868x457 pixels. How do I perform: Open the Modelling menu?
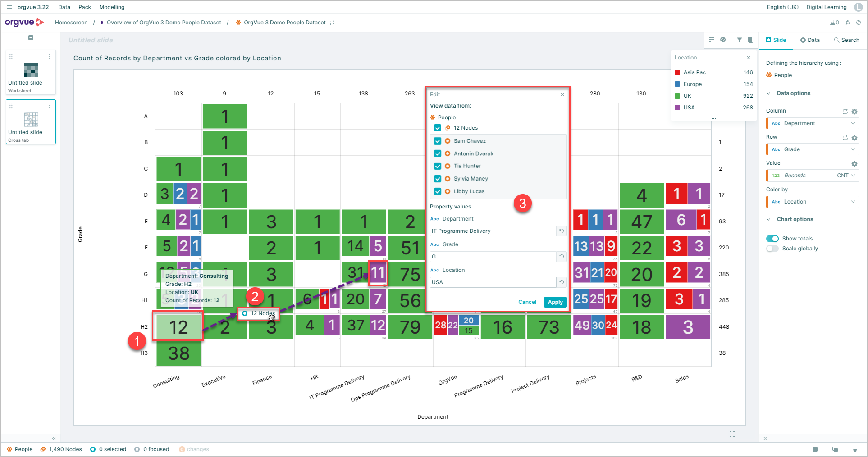[x=112, y=7]
